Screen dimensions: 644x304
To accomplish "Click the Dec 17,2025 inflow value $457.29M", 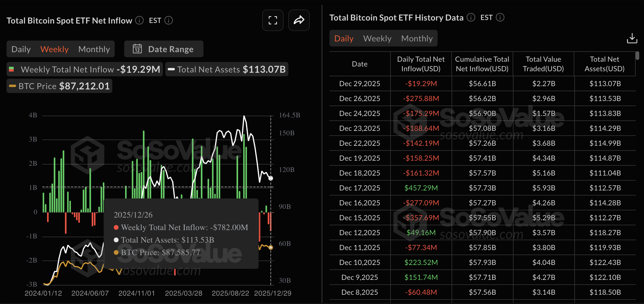I will click(x=421, y=188).
